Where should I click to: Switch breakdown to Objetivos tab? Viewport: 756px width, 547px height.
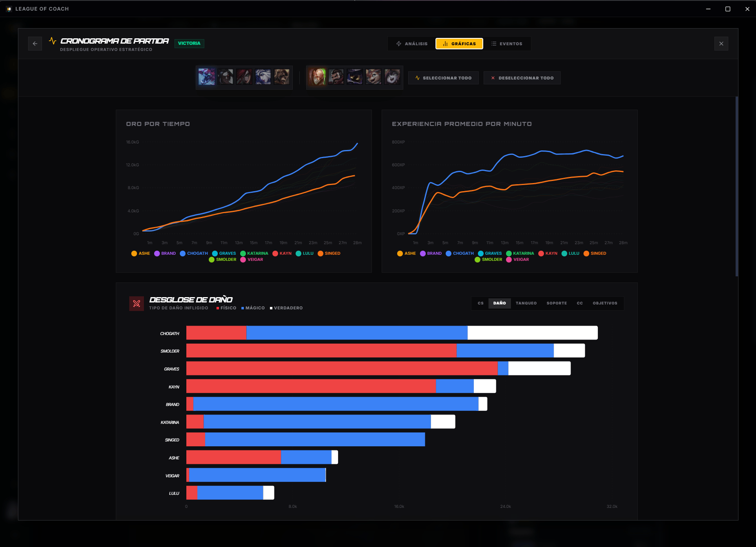(x=605, y=303)
